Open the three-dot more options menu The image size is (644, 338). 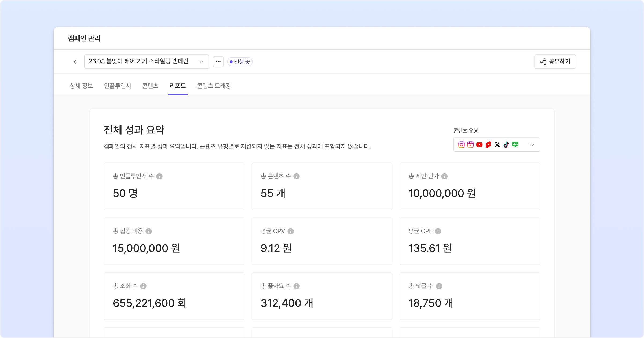(x=218, y=62)
